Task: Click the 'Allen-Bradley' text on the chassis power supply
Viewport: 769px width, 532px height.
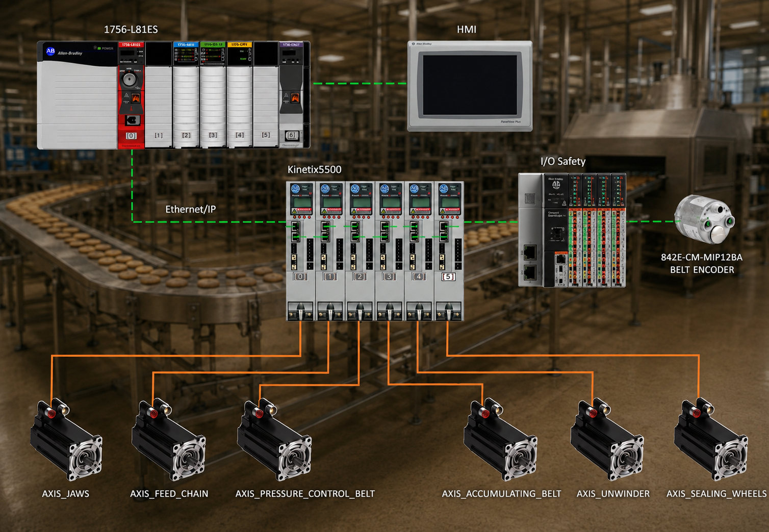Action: click(x=70, y=53)
